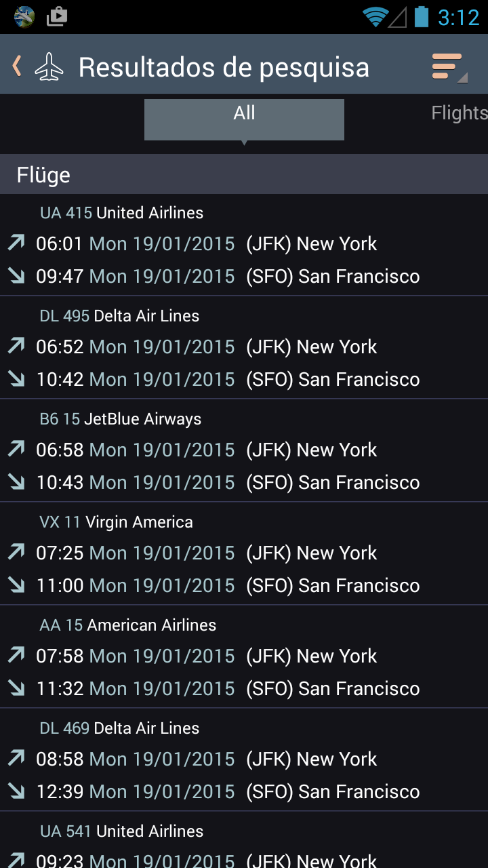Image resolution: width=488 pixels, height=868 pixels.
Task: Tap the back chevron in header
Action: pyautogui.click(x=17, y=66)
